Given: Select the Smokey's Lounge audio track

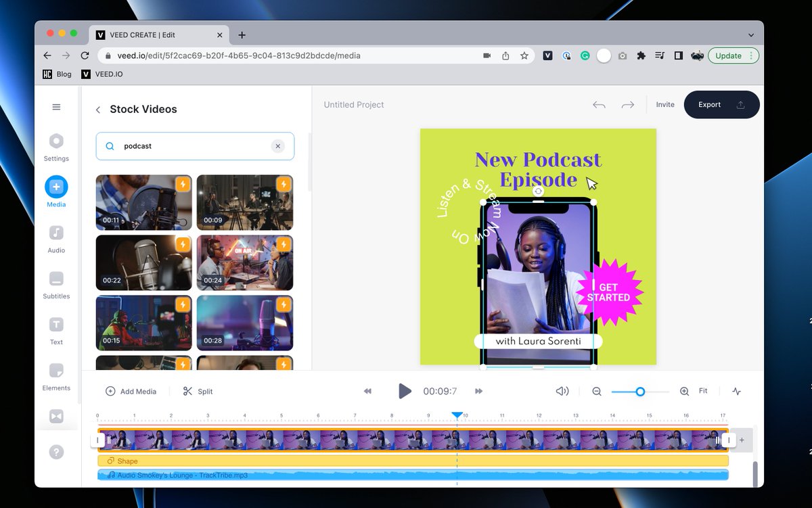Looking at the screenshot, I should click(413, 475).
